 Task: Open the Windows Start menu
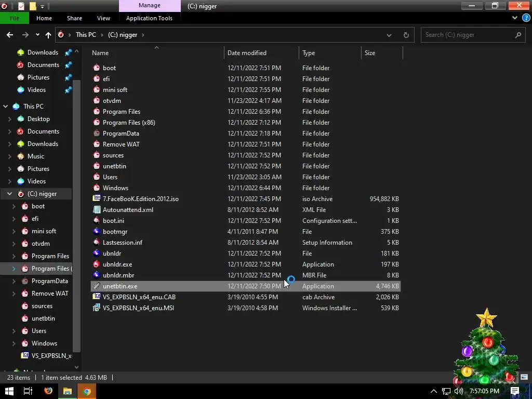point(9,391)
